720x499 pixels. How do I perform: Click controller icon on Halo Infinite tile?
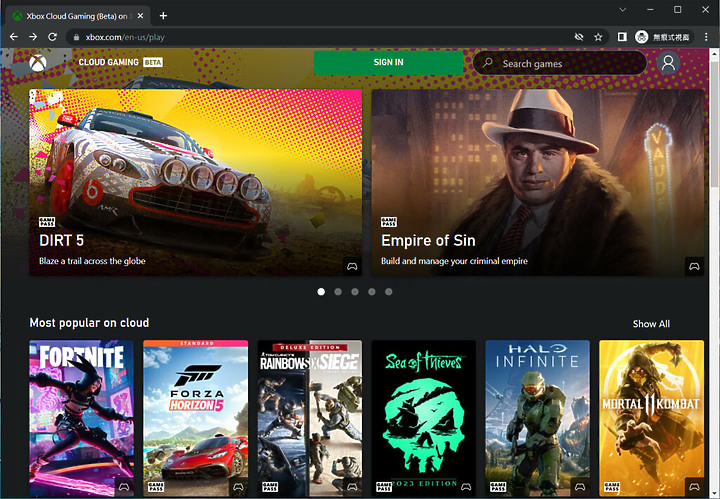(x=580, y=487)
